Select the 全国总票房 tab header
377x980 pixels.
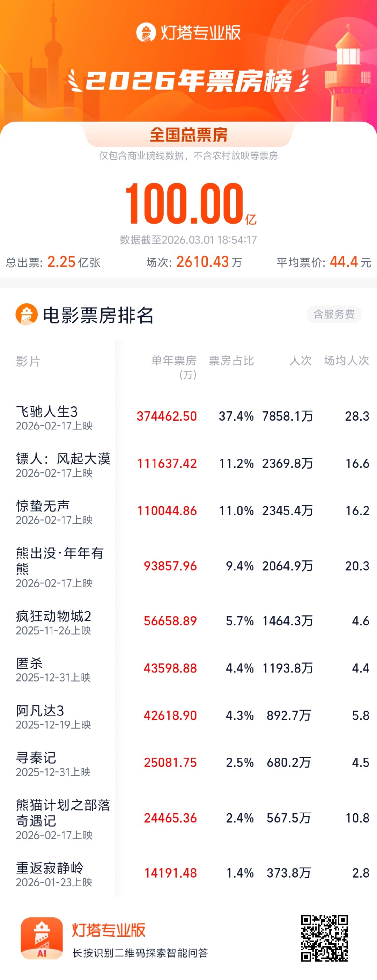[188, 135]
